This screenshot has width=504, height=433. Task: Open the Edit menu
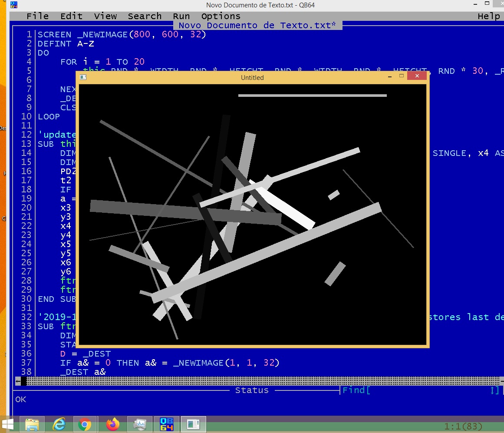[71, 16]
